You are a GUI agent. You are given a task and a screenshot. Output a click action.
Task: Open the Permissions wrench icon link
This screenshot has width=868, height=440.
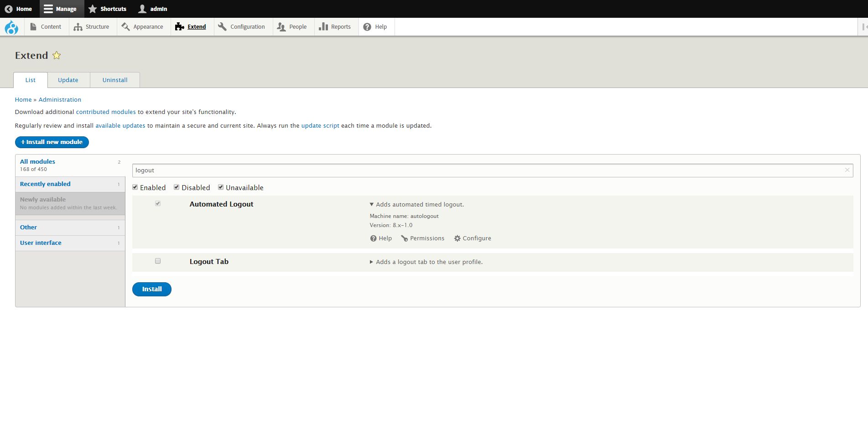click(404, 238)
